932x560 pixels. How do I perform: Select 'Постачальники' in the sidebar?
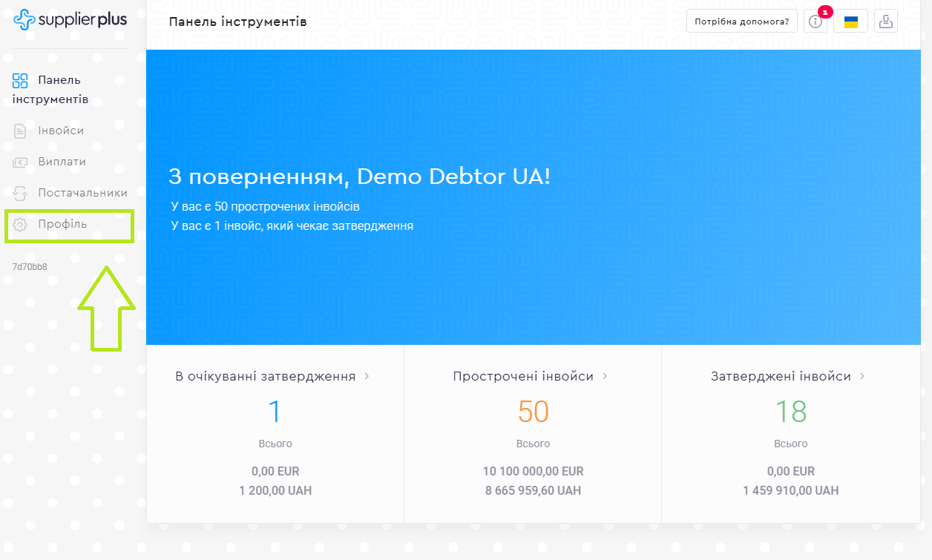82,193
